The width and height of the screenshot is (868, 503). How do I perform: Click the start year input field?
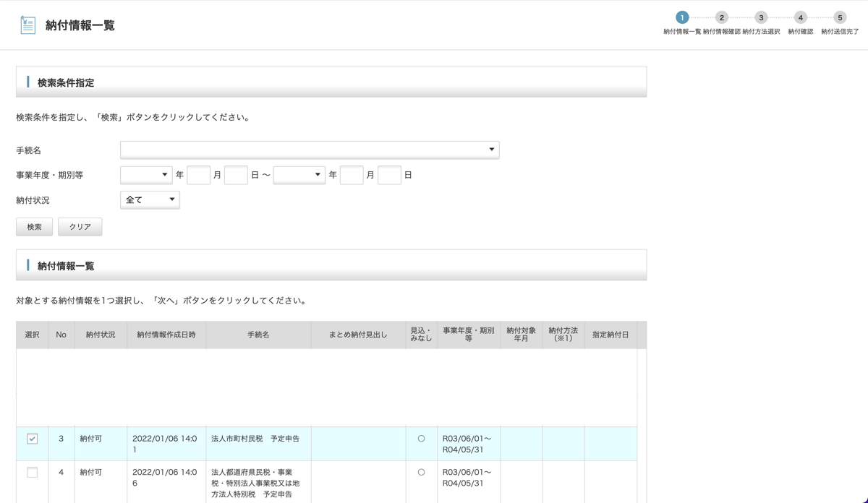tap(198, 175)
